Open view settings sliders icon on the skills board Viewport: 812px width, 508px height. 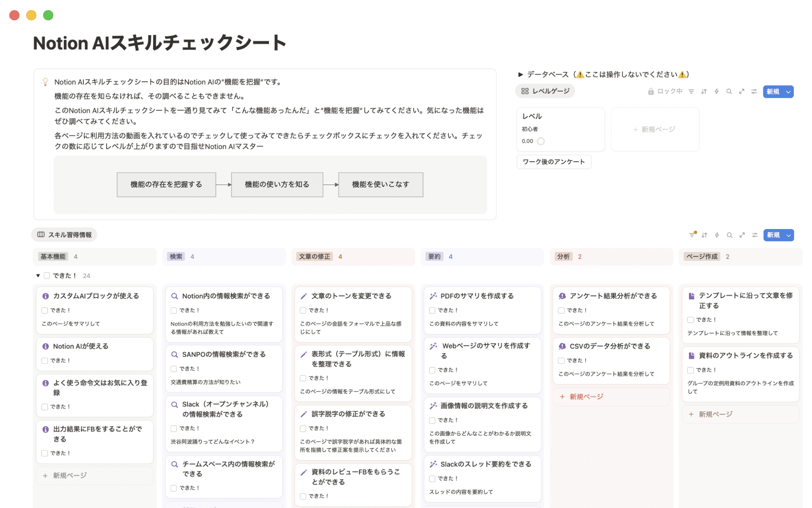coord(754,235)
